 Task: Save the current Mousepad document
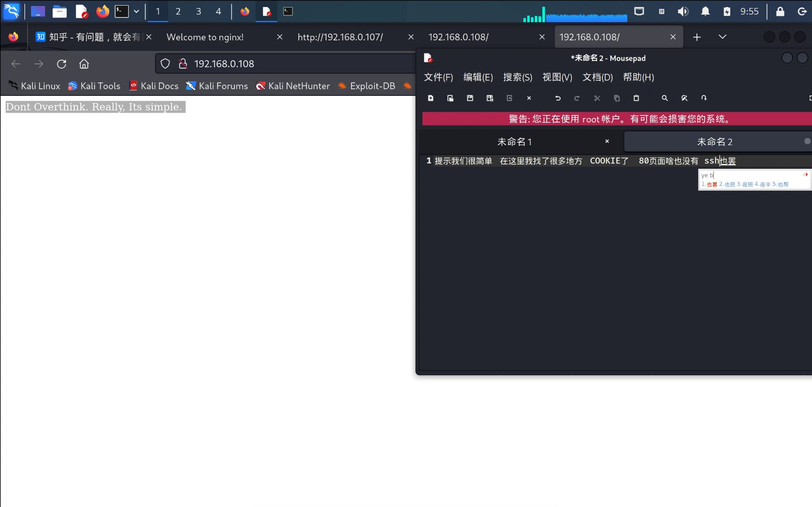point(470,98)
